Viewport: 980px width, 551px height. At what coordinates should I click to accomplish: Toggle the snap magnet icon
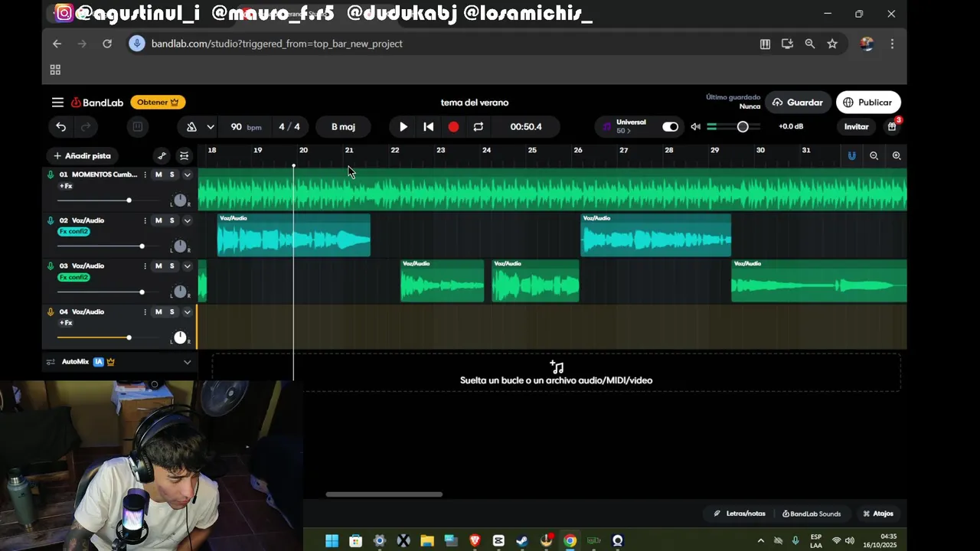click(851, 156)
